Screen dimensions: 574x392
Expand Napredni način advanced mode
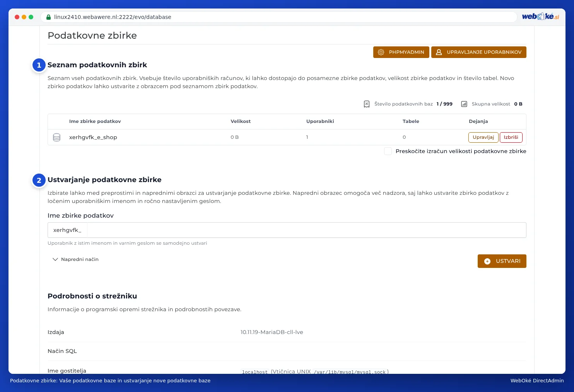tap(76, 259)
